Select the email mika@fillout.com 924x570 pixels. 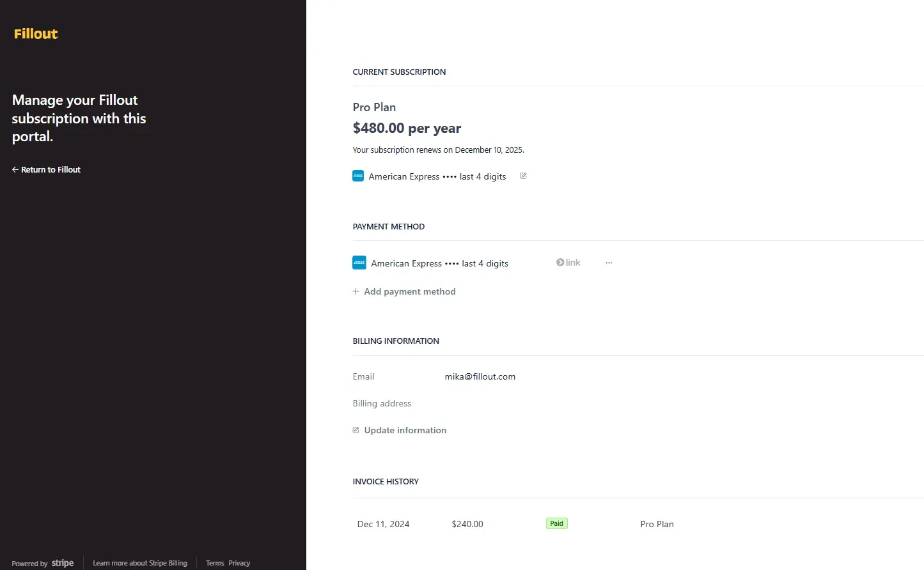pyautogui.click(x=480, y=376)
